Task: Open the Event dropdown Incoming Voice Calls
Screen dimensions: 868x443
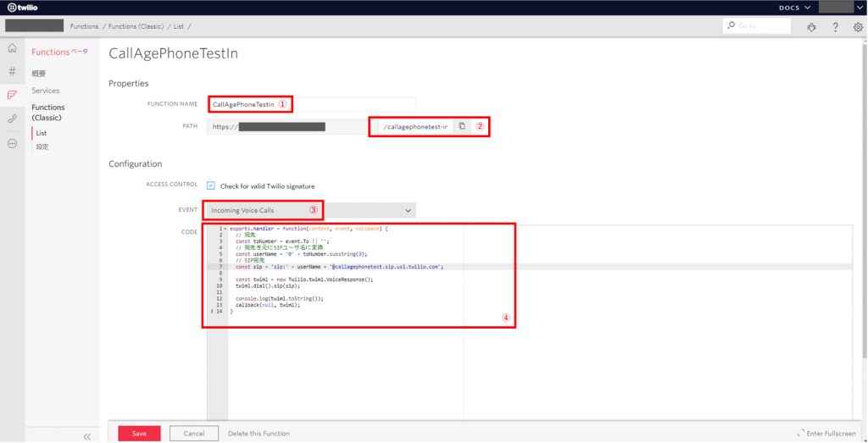Action: tap(312, 210)
